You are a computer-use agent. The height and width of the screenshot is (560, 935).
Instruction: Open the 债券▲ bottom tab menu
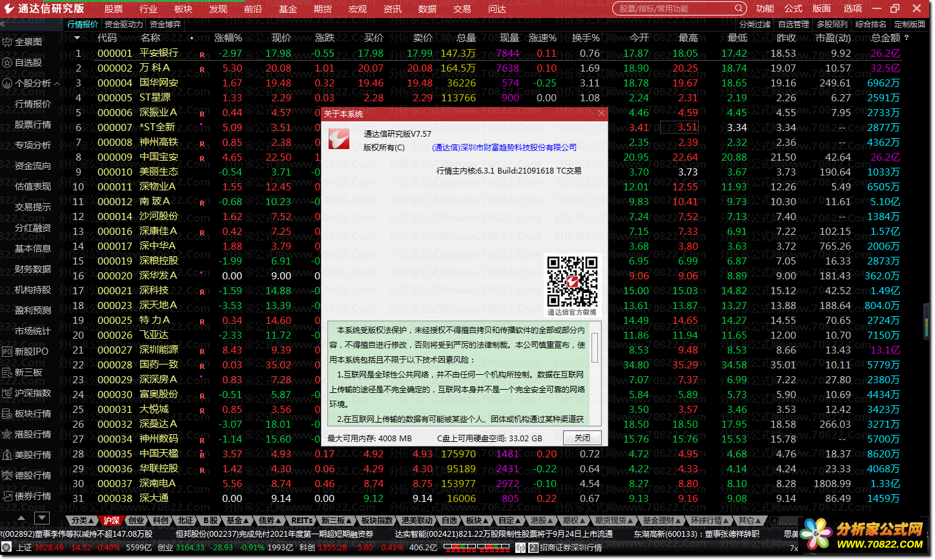(270, 520)
